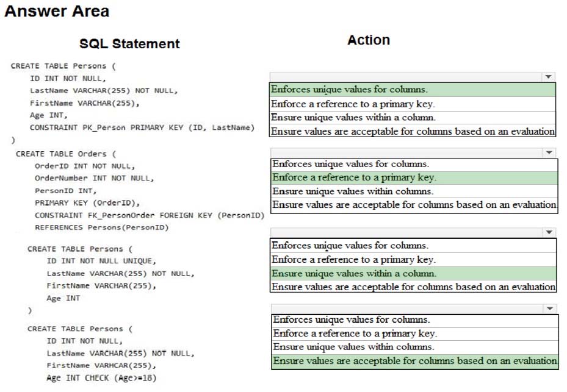Expand the third Action dropdown arrow
The height and width of the screenshot is (392, 567).
(549, 232)
